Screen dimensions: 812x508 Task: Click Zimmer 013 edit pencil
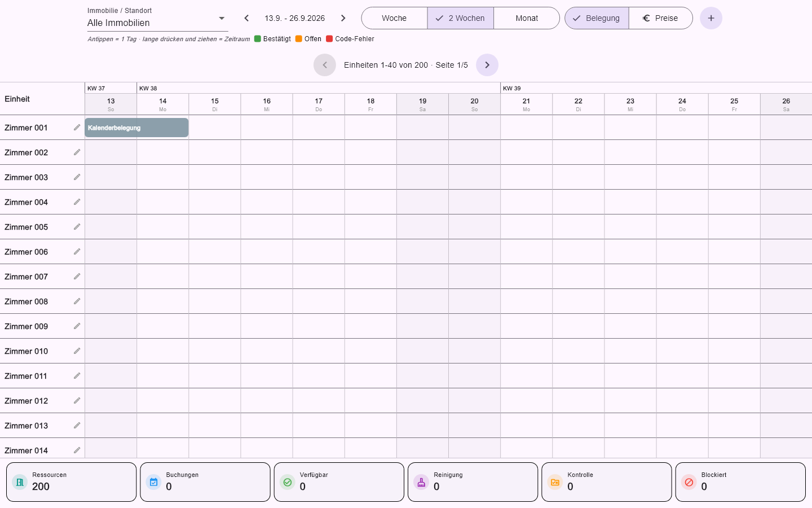(x=77, y=426)
